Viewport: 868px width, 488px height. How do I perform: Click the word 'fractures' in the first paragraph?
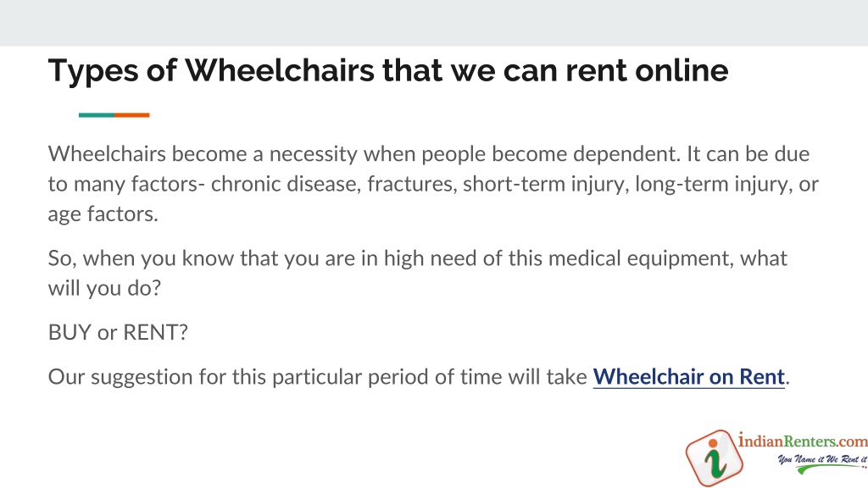pos(412,184)
